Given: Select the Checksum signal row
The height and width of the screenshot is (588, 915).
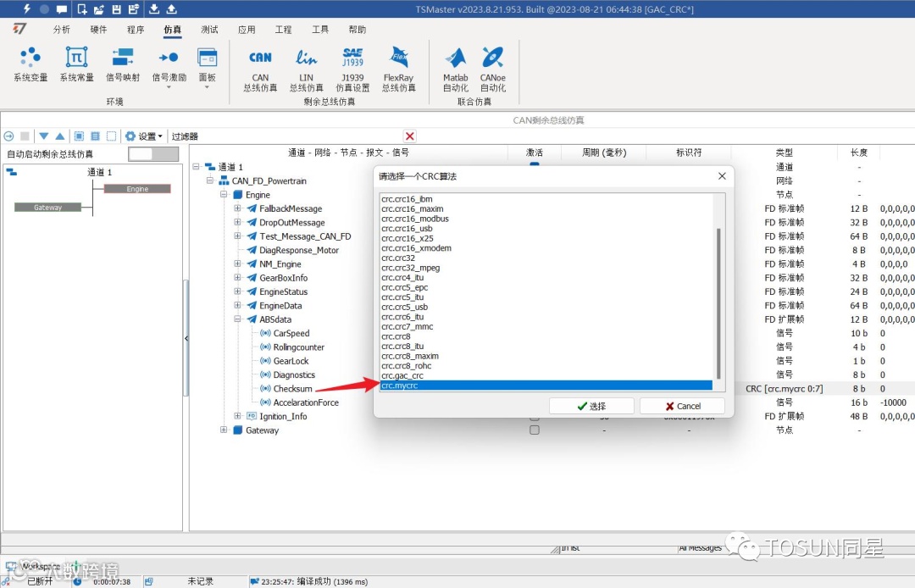Looking at the screenshot, I should (x=292, y=389).
